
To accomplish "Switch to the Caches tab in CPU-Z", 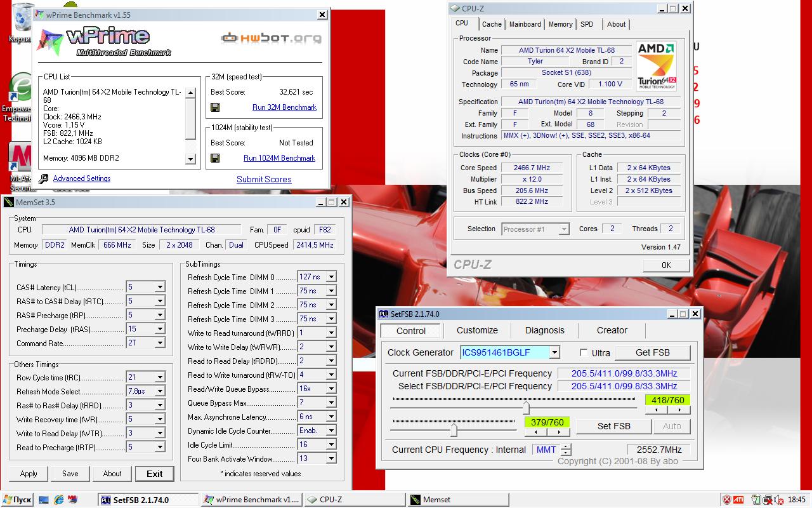I will coord(492,24).
